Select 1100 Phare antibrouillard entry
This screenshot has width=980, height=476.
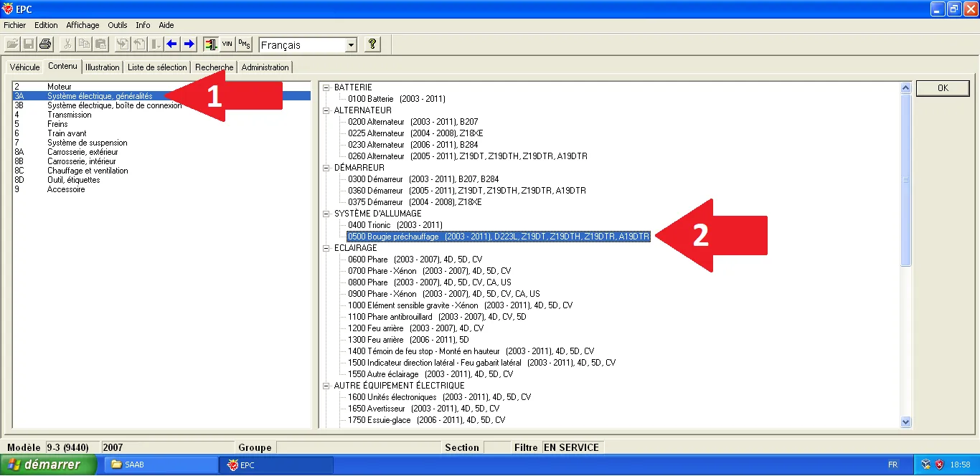coord(390,317)
